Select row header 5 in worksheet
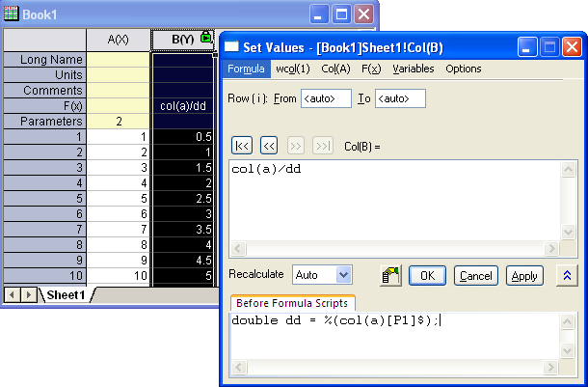588x387 pixels. pos(44,198)
